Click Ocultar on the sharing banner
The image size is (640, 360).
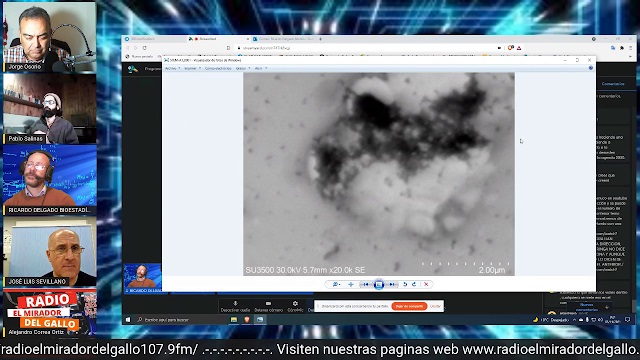tap(435, 306)
